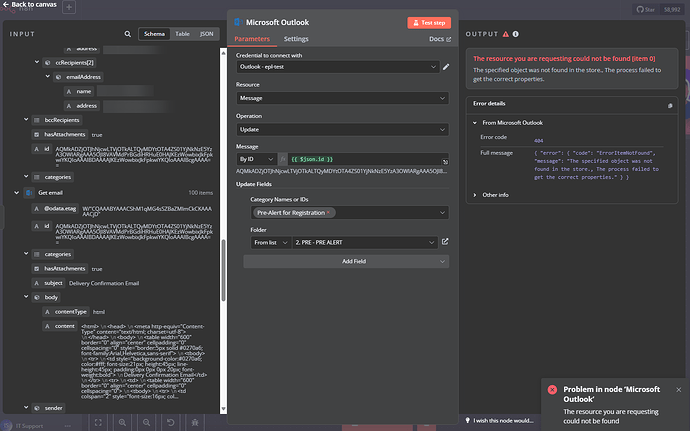Click the add workflow plus icon

pos(69,7)
